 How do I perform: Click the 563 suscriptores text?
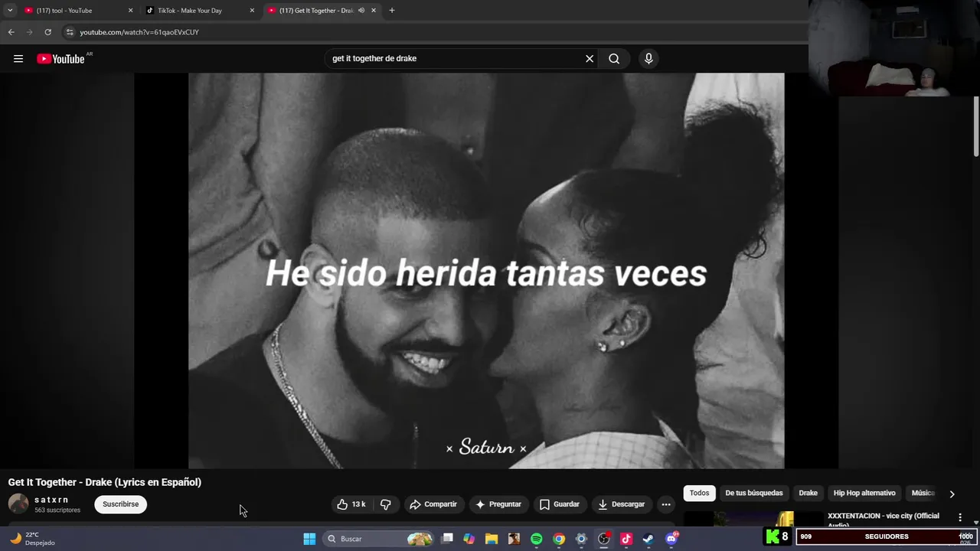tap(57, 510)
